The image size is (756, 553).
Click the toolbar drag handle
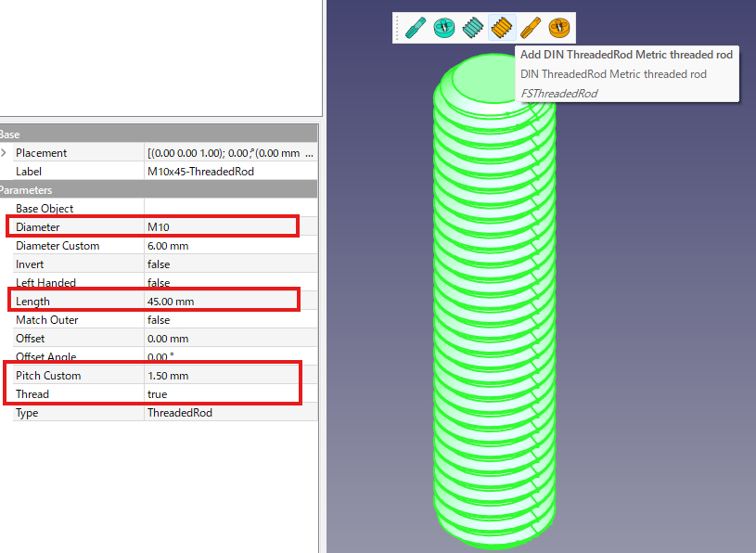click(x=398, y=27)
